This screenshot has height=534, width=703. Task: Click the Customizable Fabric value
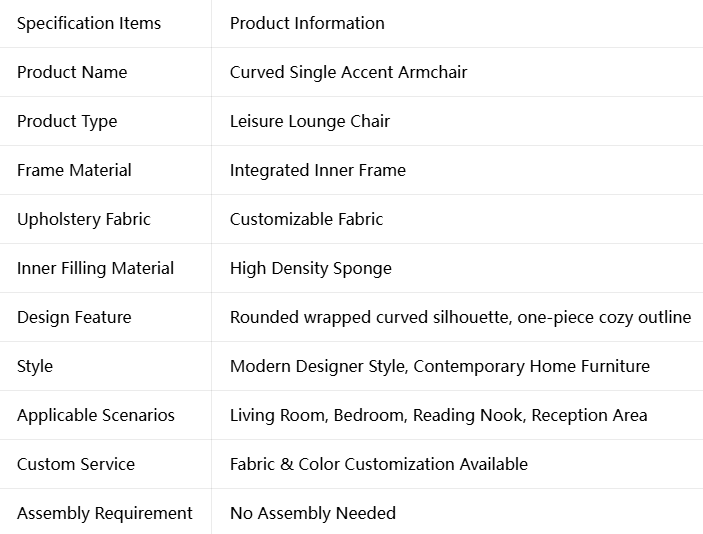[307, 219]
